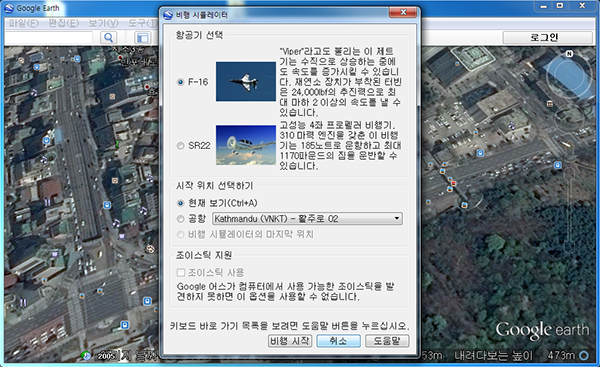The width and height of the screenshot is (600, 367).
Task: Minimize the Google Earth window
Action: [543, 5]
